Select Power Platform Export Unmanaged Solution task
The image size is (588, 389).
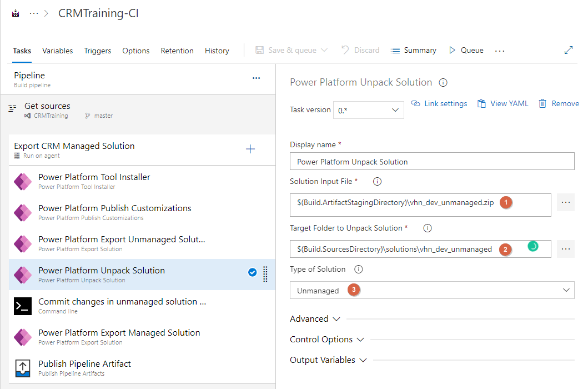pos(142,244)
